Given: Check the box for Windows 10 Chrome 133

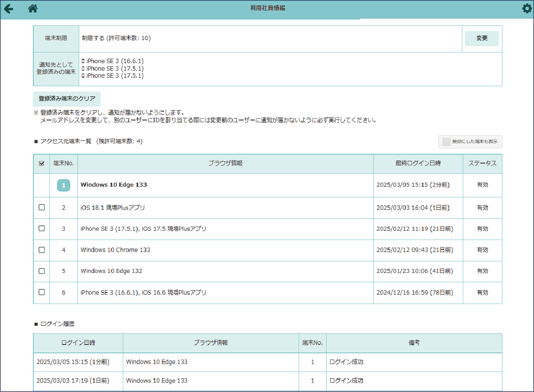Looking at the screenshot, I should 42,250.
